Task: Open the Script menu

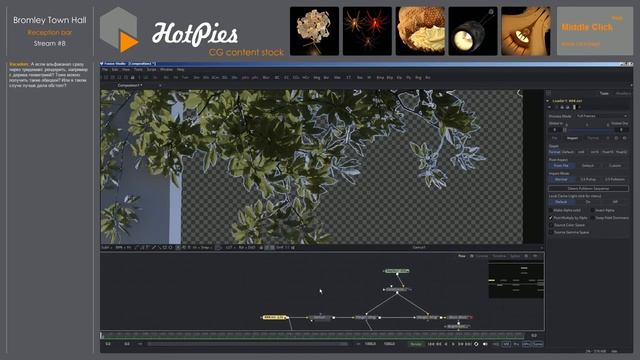Action: click(x=151, y=70)
